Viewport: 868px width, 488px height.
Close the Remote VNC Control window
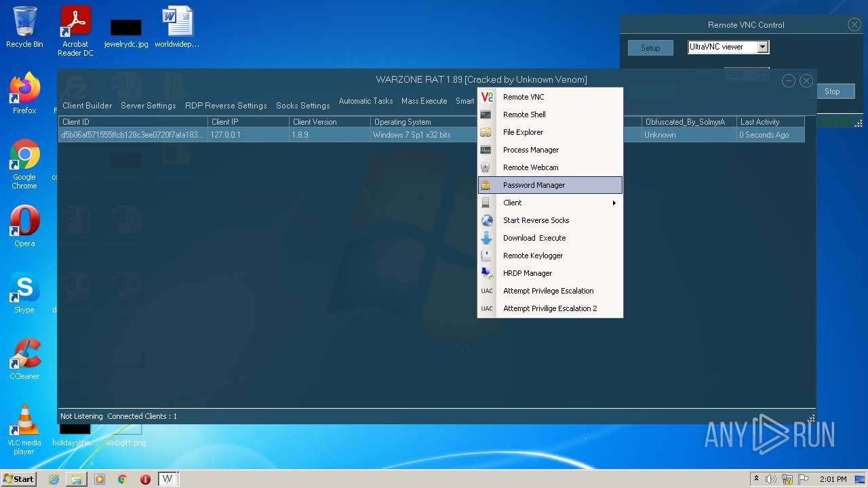854,24
